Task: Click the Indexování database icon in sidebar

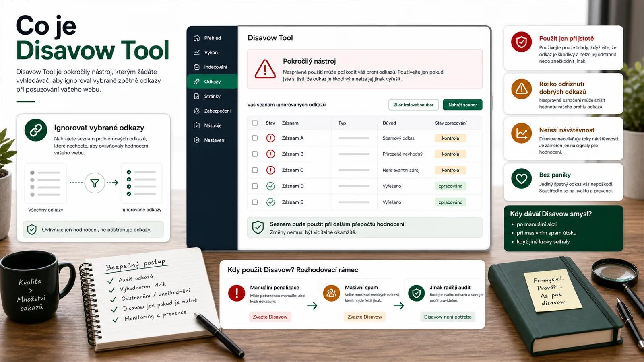Action: 196,67
